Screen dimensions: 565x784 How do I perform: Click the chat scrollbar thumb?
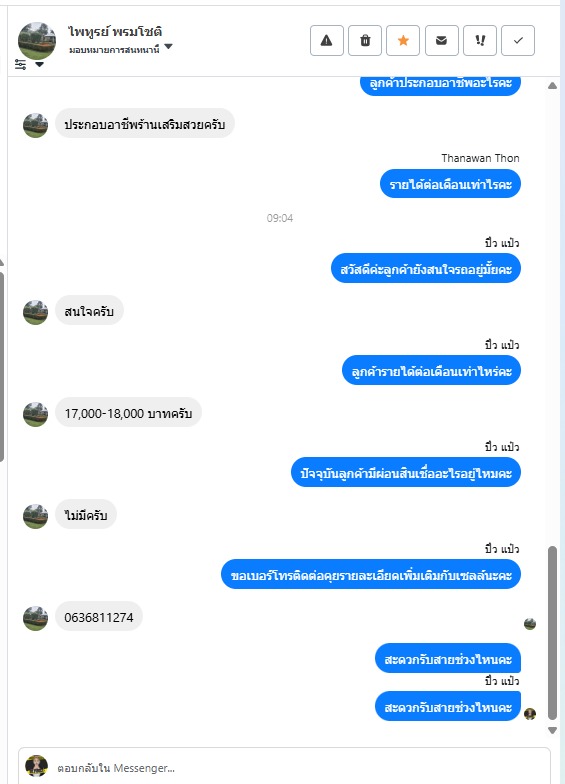[x=552, y=632]
